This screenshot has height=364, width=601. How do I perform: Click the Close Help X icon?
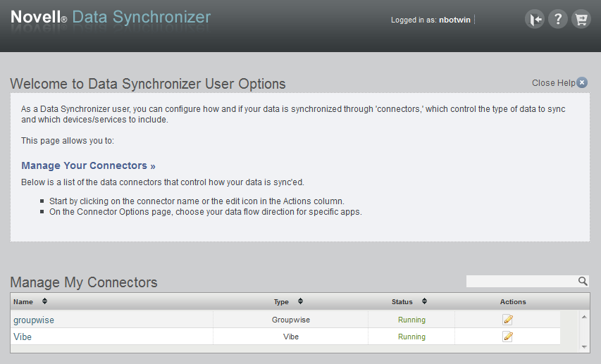(582, 83)
